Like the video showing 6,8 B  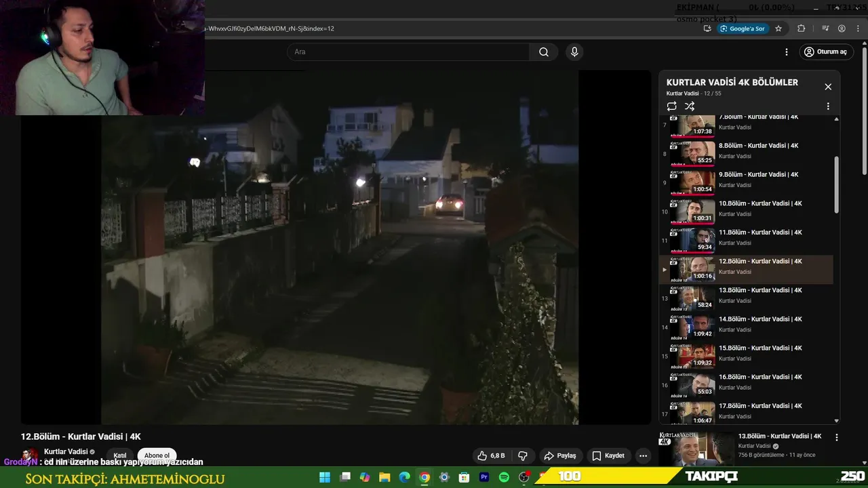click(x=491, y=455)
